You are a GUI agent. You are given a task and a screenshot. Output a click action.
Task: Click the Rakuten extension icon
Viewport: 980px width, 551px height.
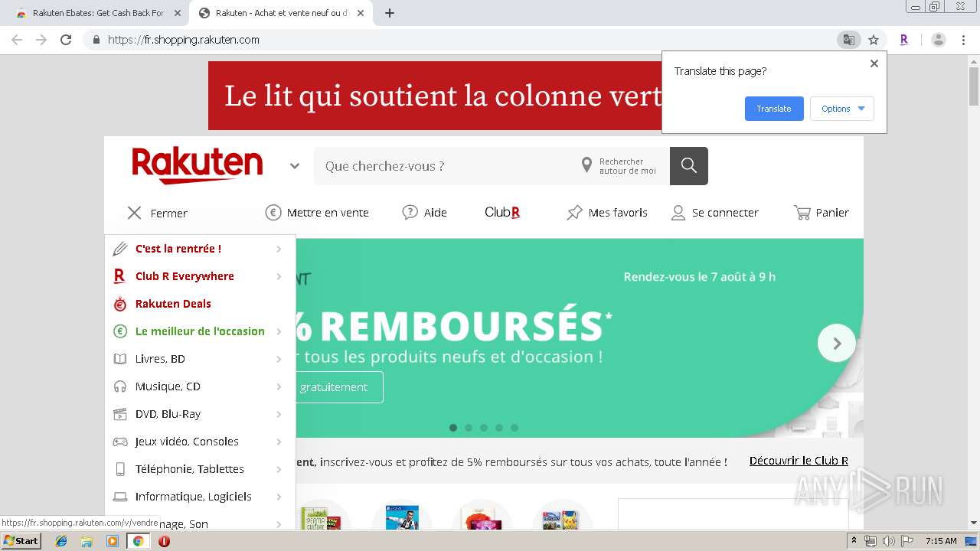904,40
